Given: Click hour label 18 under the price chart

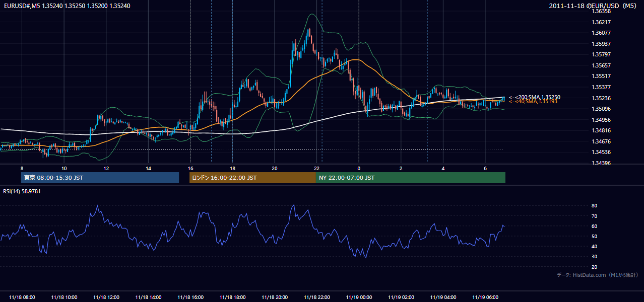Looking at the screenshot, I should (x=232, y=168).
